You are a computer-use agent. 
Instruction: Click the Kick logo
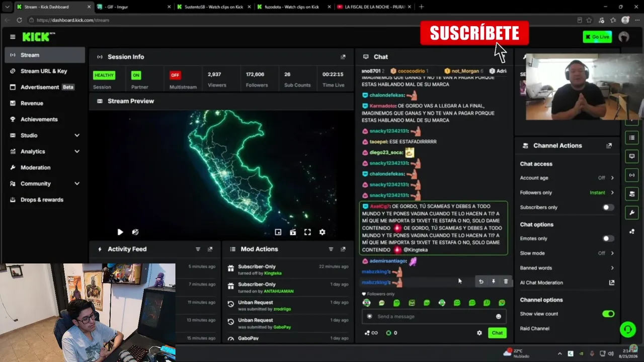(x=38, y=37)
